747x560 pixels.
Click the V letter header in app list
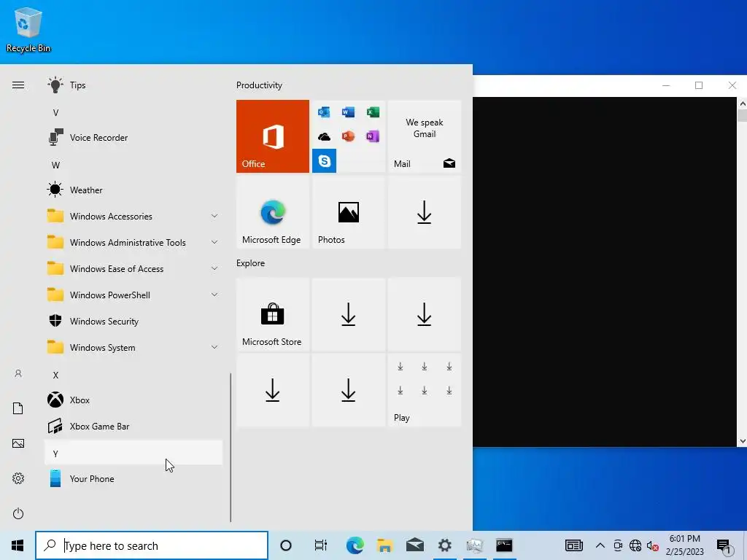(x=133, y=113)
